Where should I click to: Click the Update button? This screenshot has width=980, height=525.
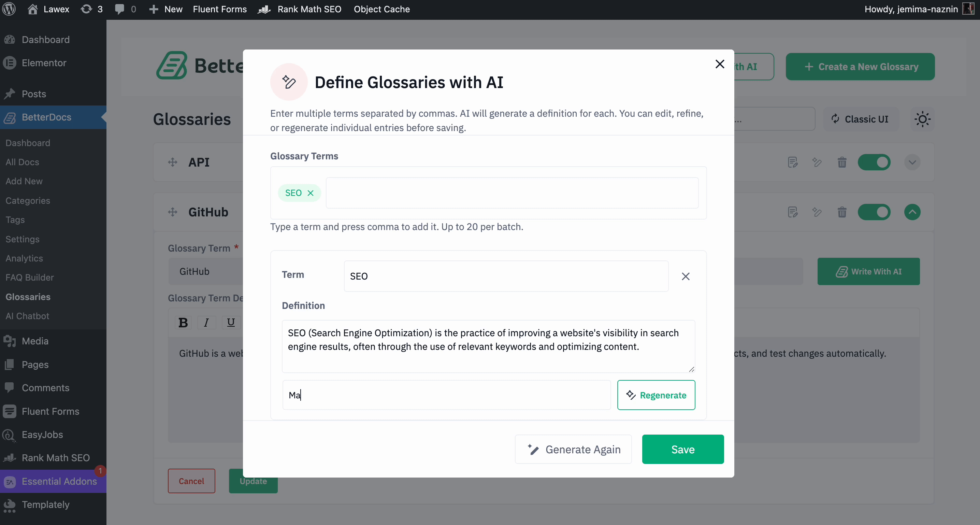253,481
